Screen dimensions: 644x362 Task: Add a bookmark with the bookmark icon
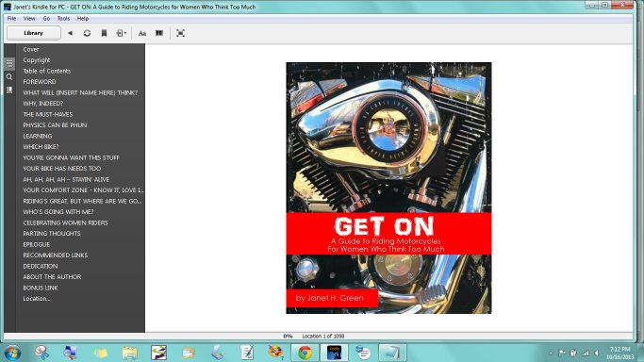tap(104, 33)
